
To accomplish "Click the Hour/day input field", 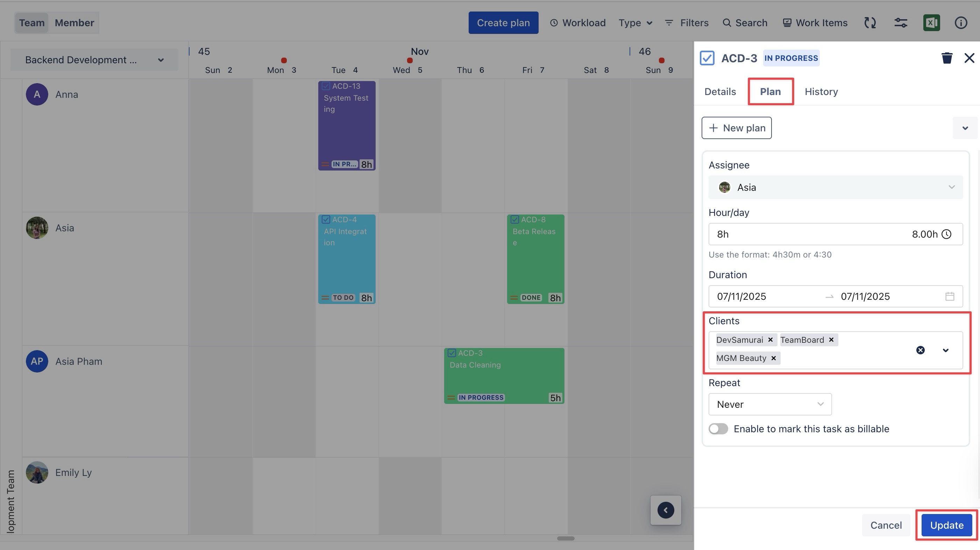I will [x=807, y=234].
